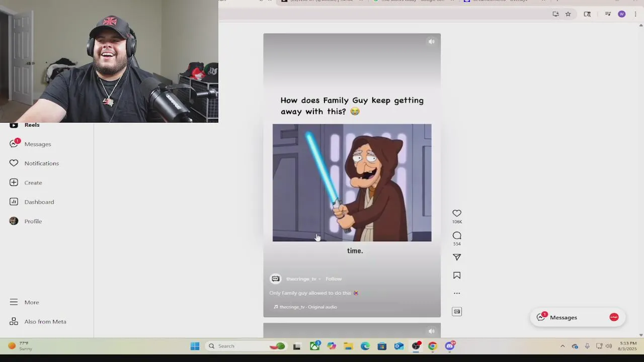Click Create in the sidebar
This screenshot has width=644, height=362.
click(x=26, y=183)
